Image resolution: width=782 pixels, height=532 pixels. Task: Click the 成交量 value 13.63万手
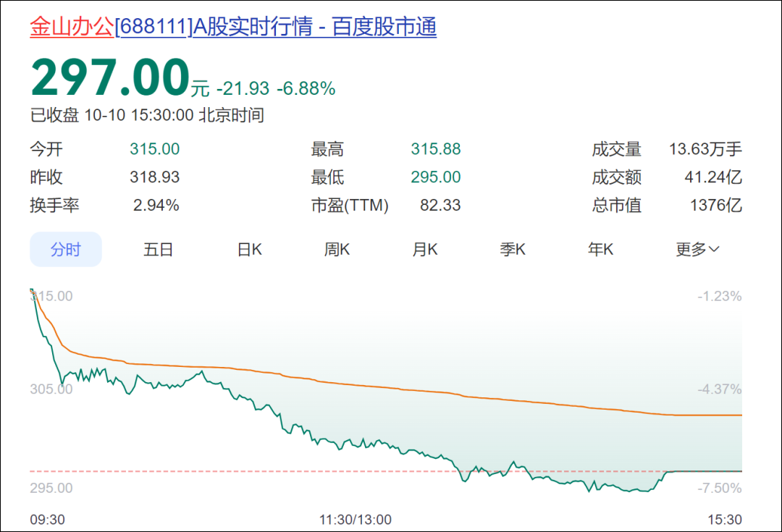point(705,149)
